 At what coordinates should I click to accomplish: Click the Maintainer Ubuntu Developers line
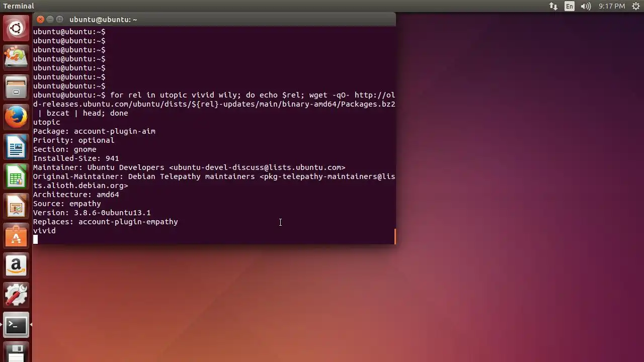tap(189, 167)
